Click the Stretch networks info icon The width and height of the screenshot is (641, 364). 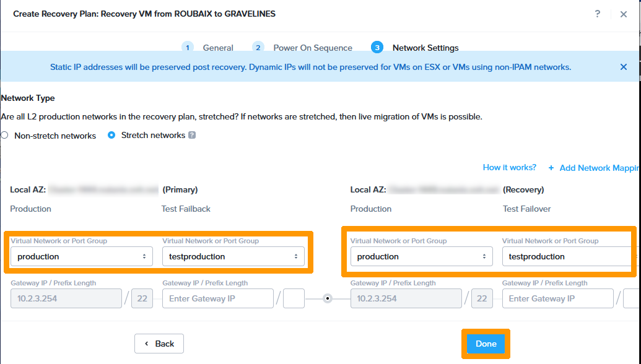pos(192,135)
